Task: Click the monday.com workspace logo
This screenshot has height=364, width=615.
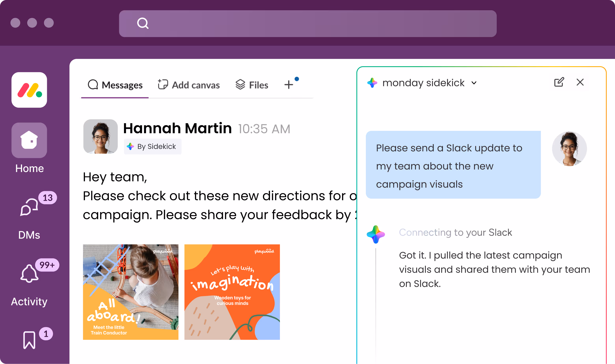Action: pyautogui.click(x=29, y=90)
